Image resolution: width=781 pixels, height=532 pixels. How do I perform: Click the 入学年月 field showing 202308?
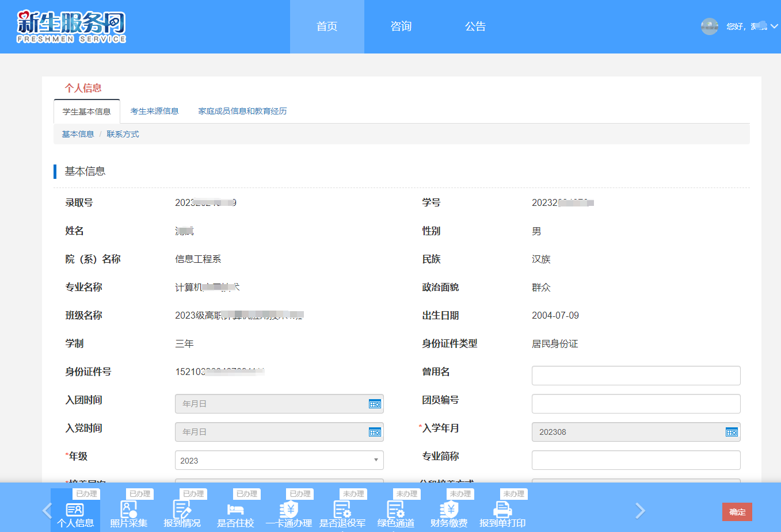pos(636,432)
